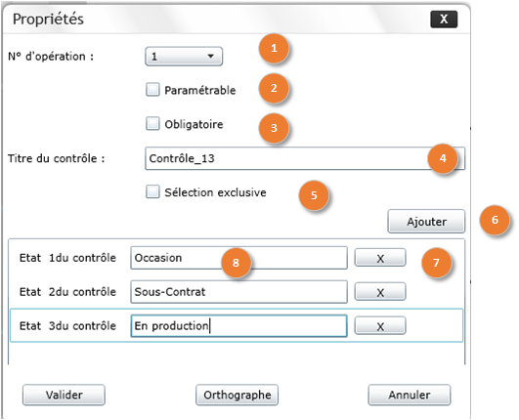Screen dimensions: 519x420
Task: Confirm with the Valider button
Action: click(x=64, y=395)
